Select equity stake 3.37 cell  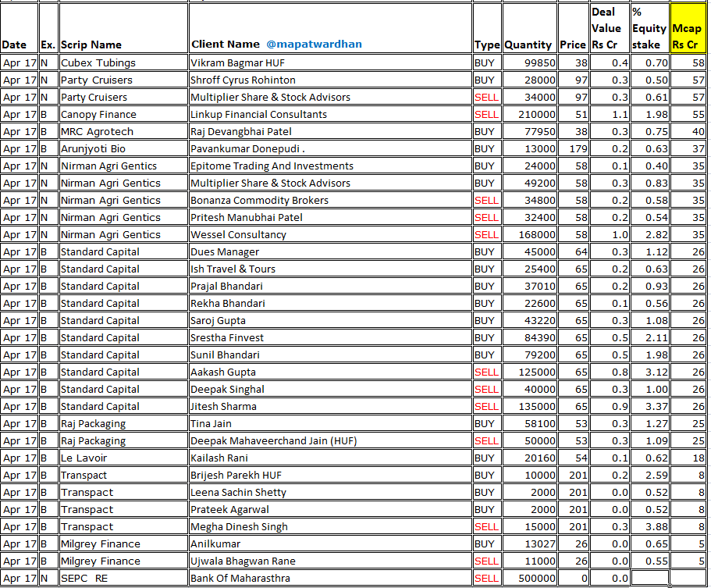coord(649,407)
